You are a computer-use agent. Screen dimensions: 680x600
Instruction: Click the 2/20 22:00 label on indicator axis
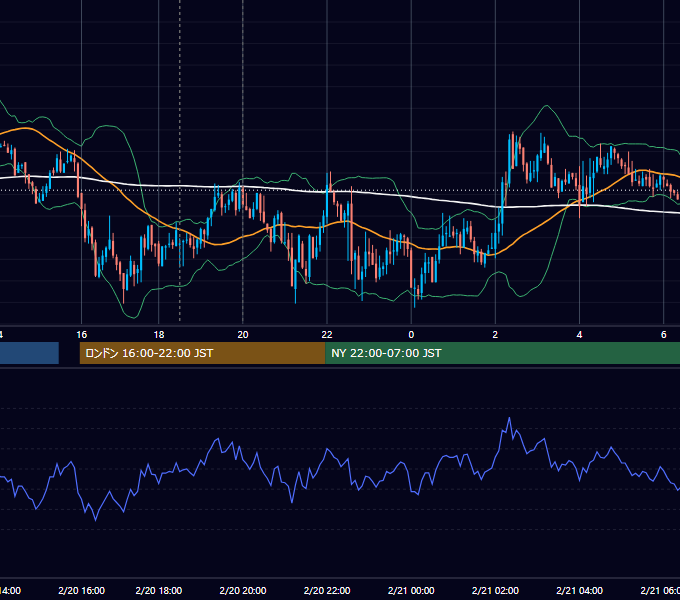(x=327, y=590)
